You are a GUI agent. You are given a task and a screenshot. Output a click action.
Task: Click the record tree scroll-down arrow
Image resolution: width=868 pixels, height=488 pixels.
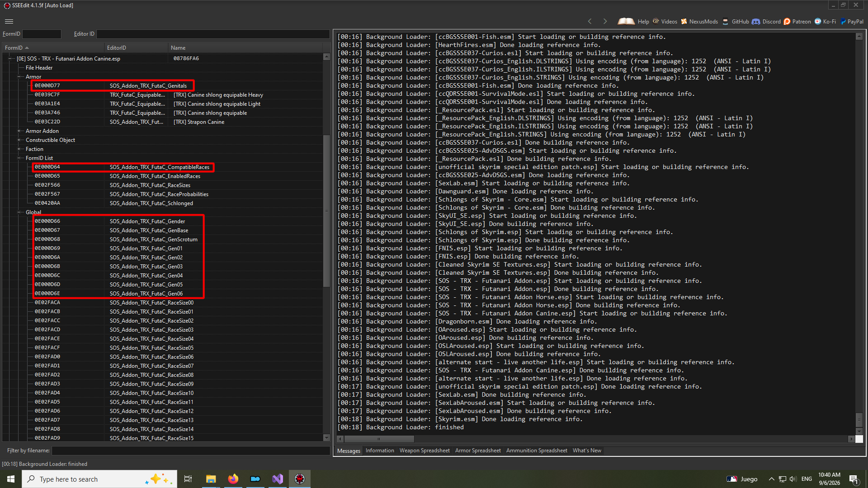tap(326, 437)
